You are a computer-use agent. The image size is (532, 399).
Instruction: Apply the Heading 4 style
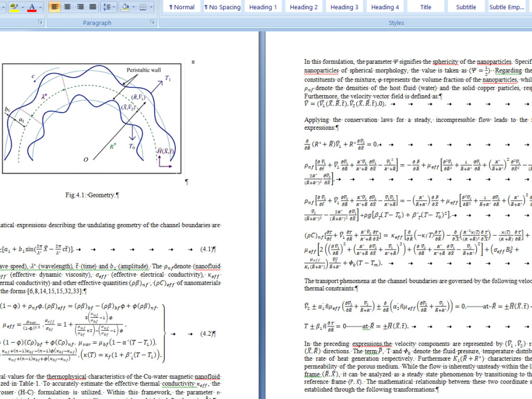(385, 7)
